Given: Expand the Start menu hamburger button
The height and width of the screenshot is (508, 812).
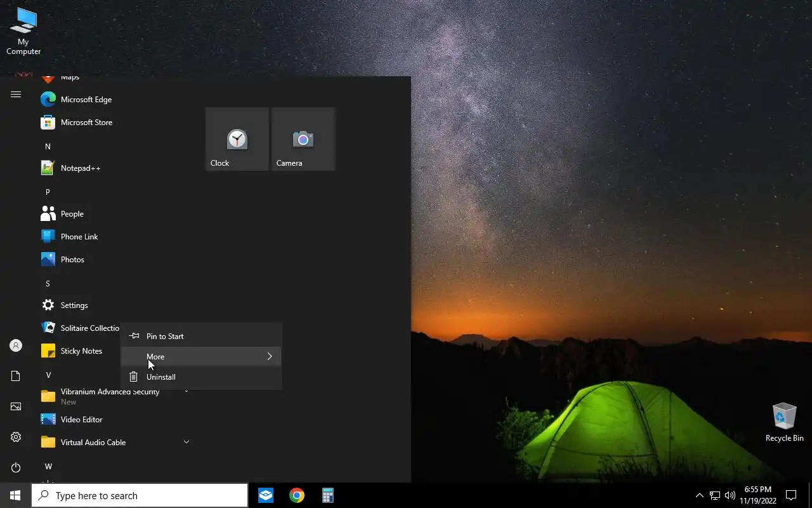Looking at the screenshot, I should click(x=16, y=95).
